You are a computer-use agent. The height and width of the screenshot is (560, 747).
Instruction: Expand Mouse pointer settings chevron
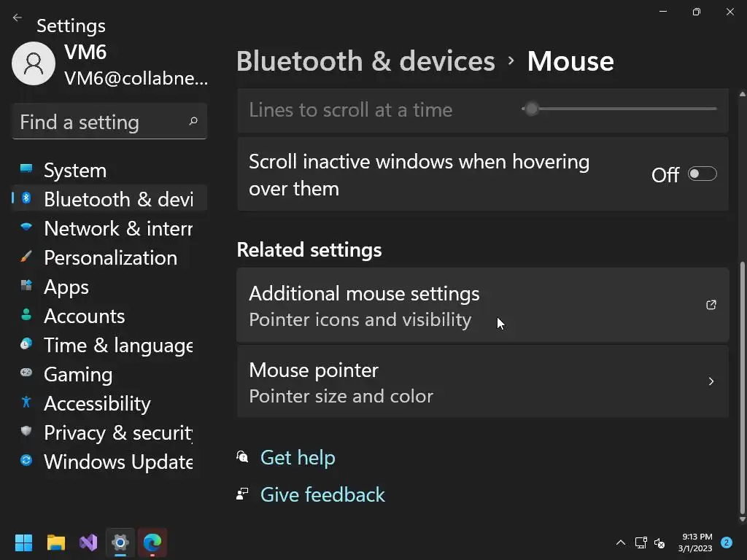(x=711, y=381)
